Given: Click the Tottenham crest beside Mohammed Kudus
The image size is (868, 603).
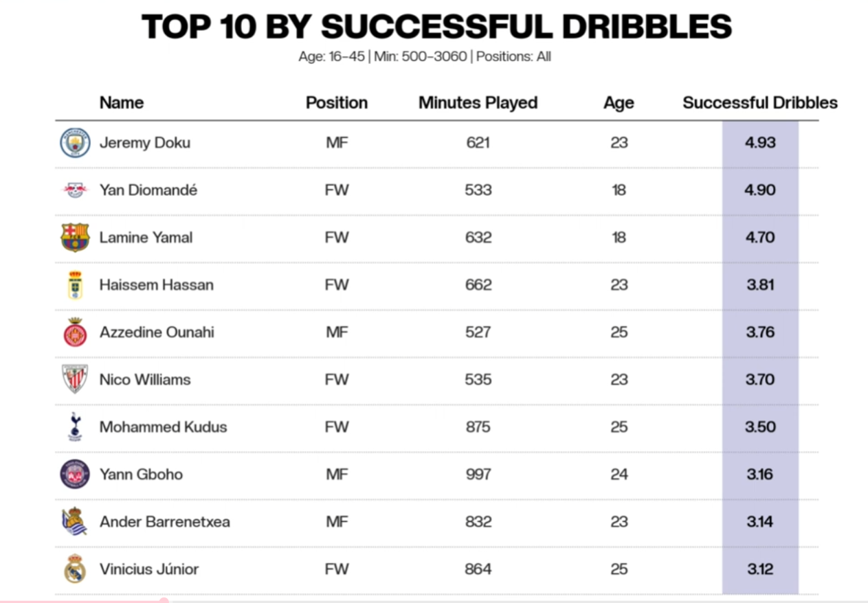Looking at the screenshot, I should coord(75,427).
